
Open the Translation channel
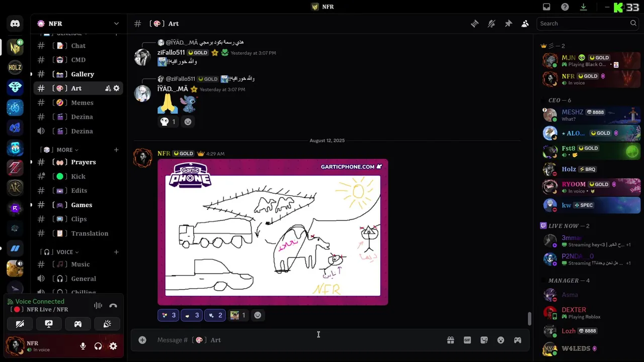(78, 233)
